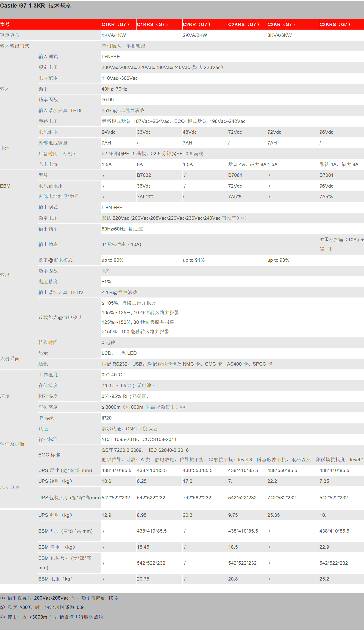Select the "40Hz~70Hz" frequency value
This screenshot has width=364, height=631.
pyautogui.click(x=114, y=89)
